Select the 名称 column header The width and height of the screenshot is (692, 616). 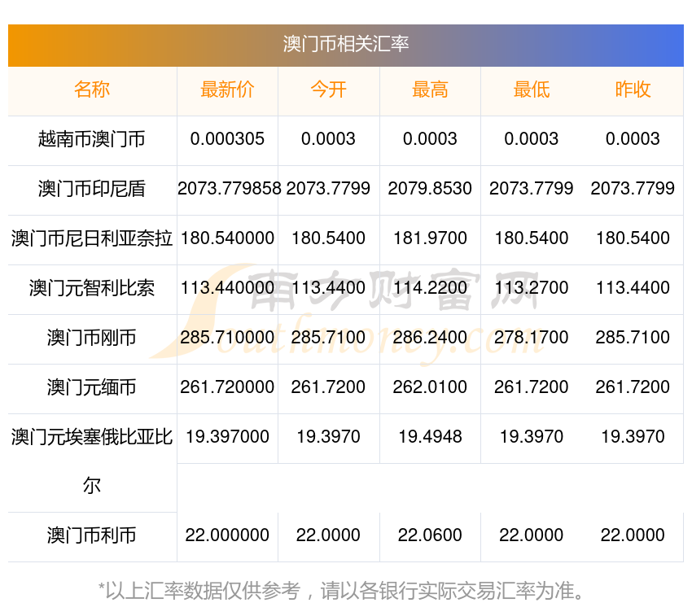click(x=92, y=90)
